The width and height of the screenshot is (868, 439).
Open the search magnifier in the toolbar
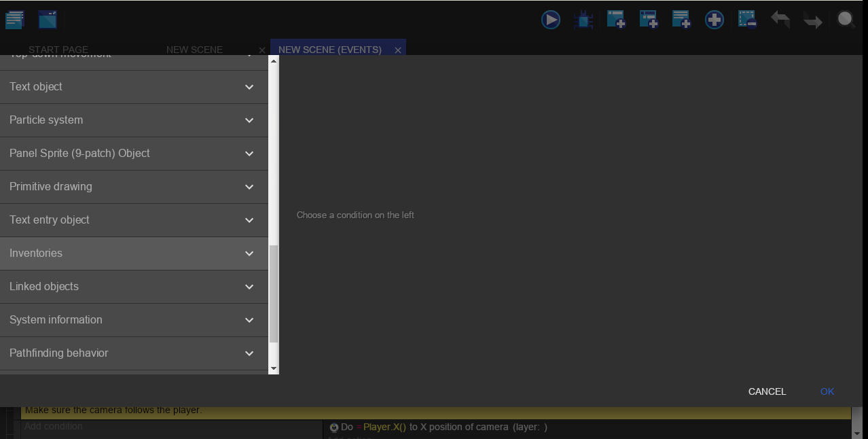[846, 20]
